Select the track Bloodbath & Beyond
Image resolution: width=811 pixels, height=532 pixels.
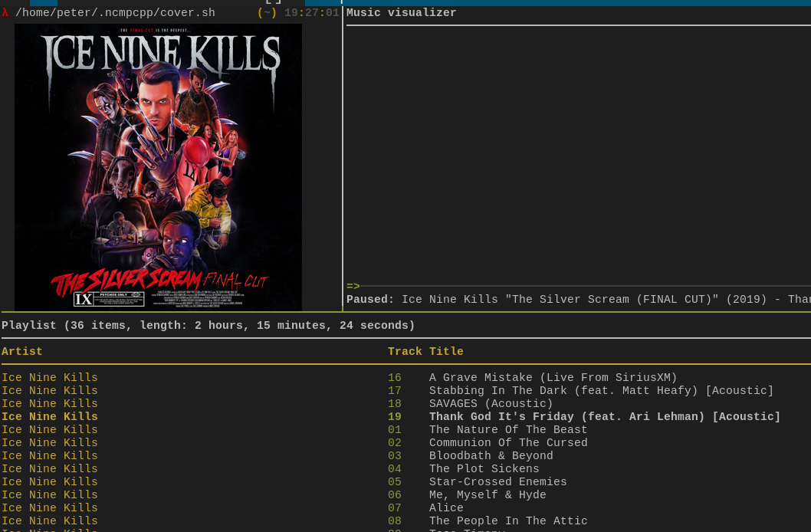(x=491, y=456)
